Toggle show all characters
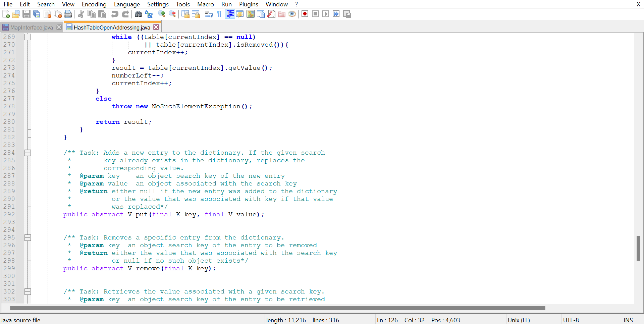The width and height of the screenshot is (644, 324). click(218, 14)
